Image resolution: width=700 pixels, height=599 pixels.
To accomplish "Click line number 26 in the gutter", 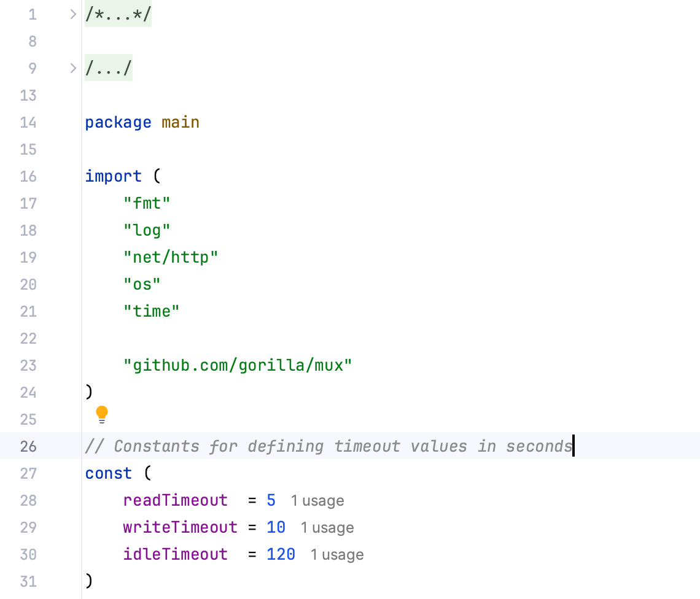I will (28, 446).
